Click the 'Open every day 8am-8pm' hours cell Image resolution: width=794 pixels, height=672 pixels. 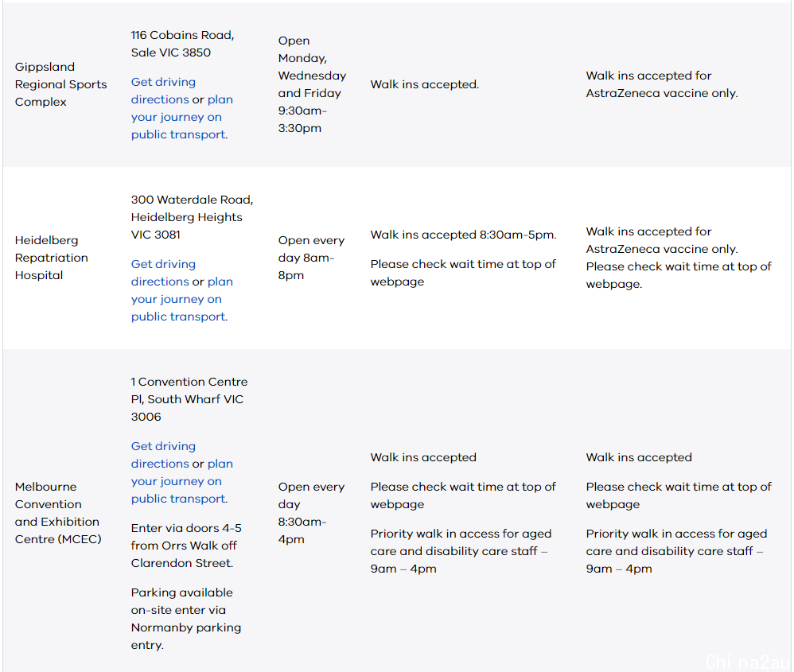pos(311,258)
